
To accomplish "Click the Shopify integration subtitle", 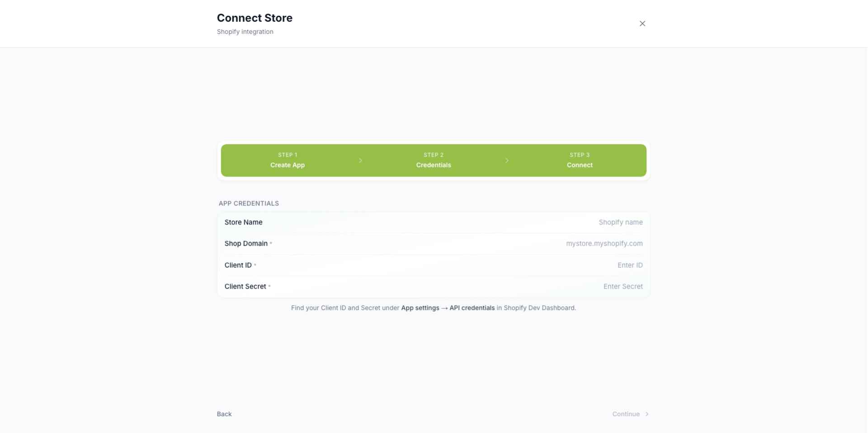I will [x=245, y=32].
